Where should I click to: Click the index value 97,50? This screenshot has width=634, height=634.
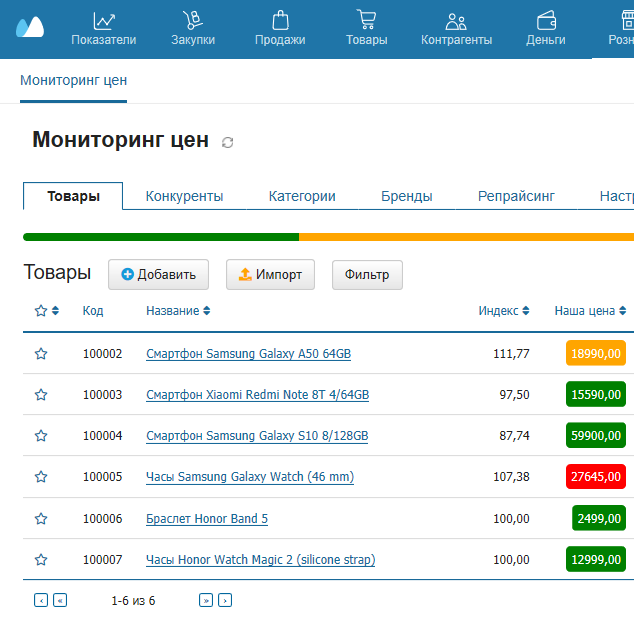[x=514, y=395]
